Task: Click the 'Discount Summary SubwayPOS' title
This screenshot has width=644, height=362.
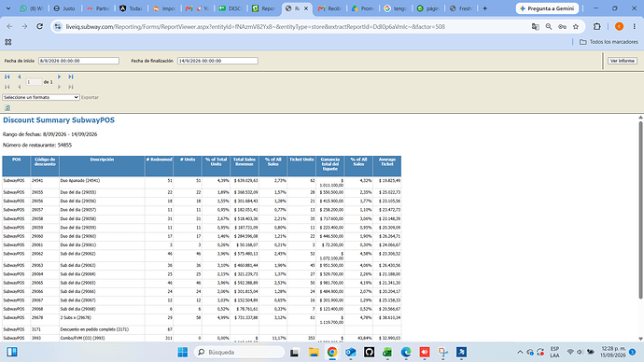Action: 59,120
